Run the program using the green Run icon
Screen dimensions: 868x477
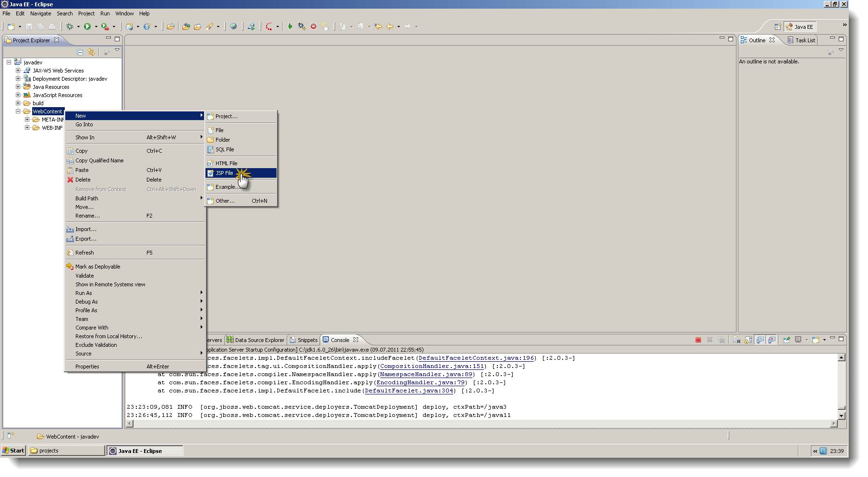pyautogui.click(x=87, y=26)
